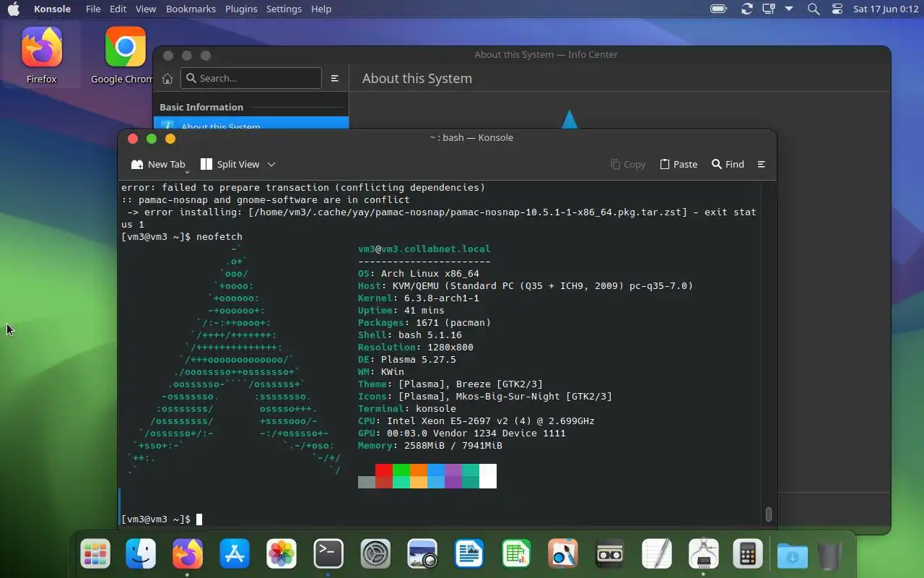The height and width of the screenshot is (578, 924).
Task: Click the Info Center home icon
Action: (x=167, y=78)
